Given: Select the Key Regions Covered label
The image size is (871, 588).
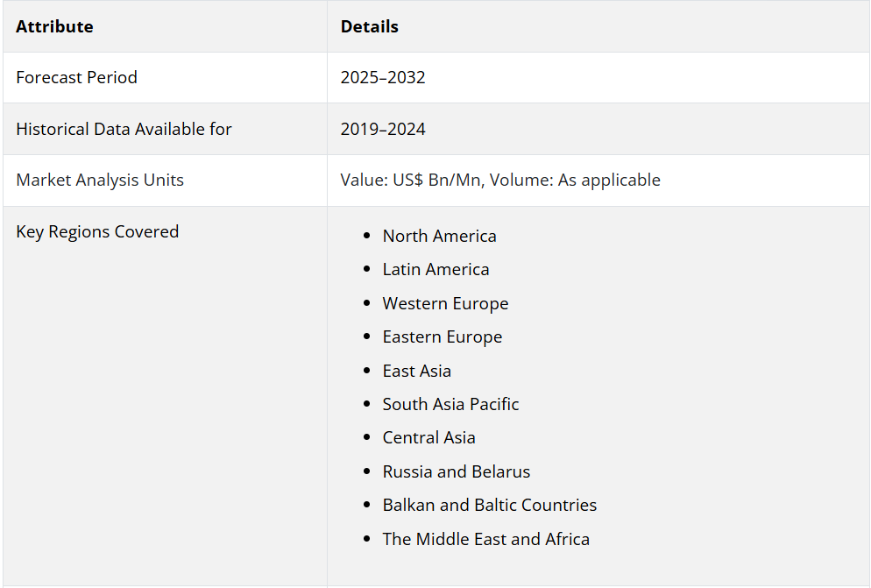Looking at the screenshot, I should pos(97,231).
